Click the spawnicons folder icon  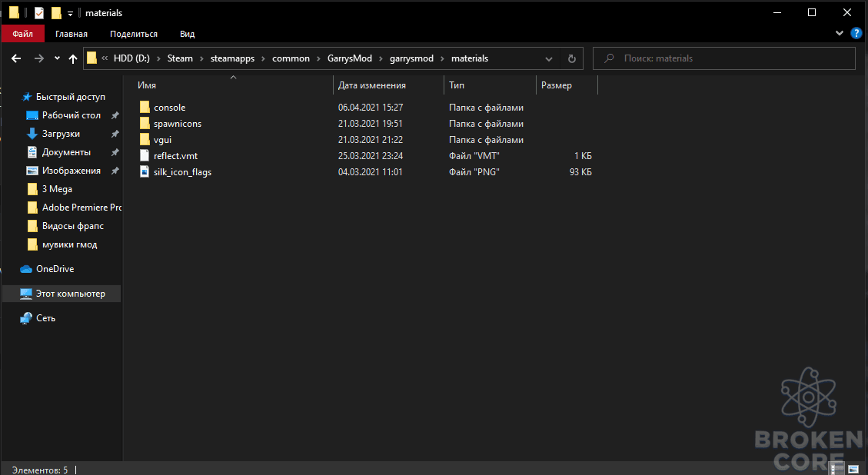tap(145, 123)
